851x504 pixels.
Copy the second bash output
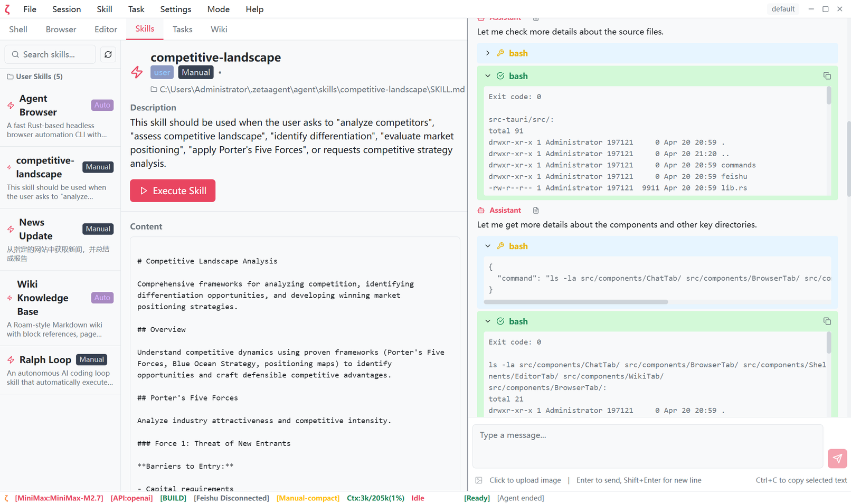pos(827,321)
